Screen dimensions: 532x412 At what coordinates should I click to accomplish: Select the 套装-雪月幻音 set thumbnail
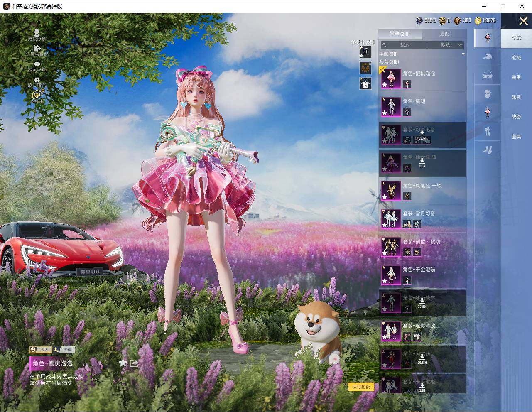(x=391, y=219)
